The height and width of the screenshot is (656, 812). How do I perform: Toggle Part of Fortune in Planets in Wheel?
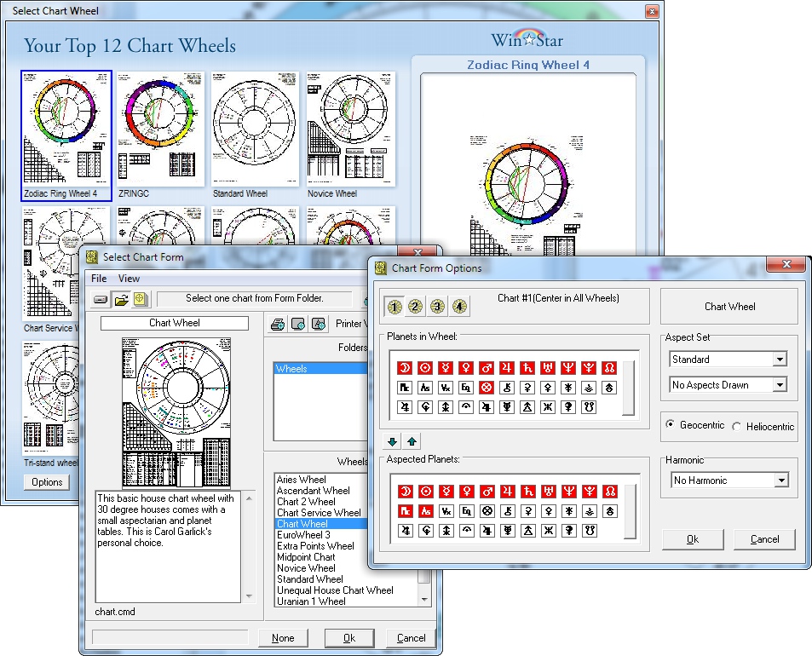pyautogui.click(x=487, y=388)
